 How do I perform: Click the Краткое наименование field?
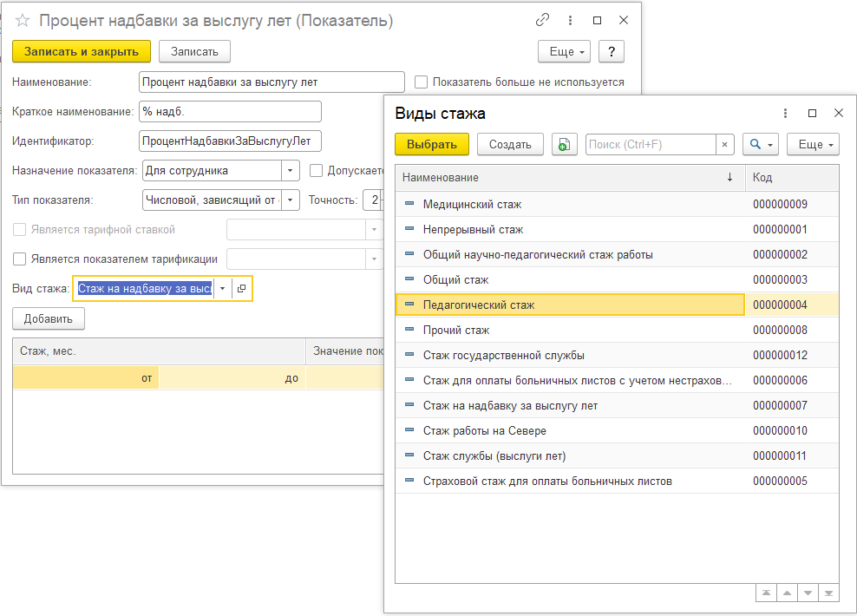coord(230,112)
